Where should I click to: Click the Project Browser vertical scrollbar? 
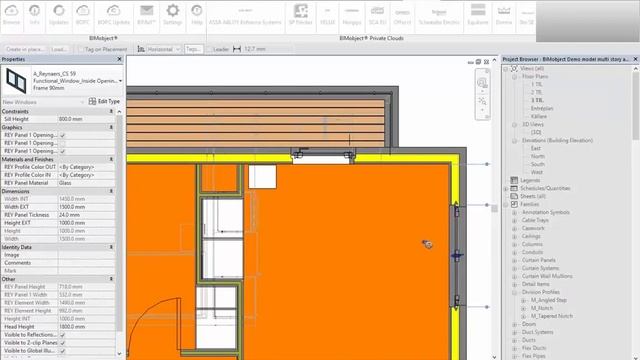tap(636, 106)
